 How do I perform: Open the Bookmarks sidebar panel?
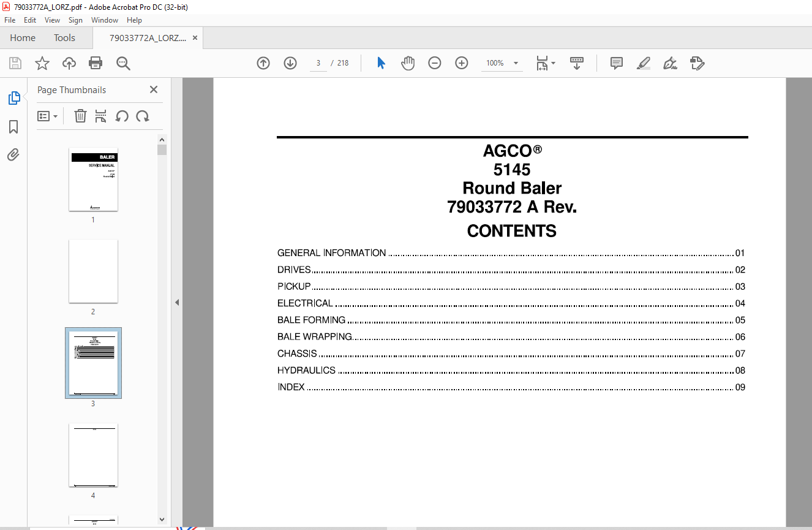13,127
